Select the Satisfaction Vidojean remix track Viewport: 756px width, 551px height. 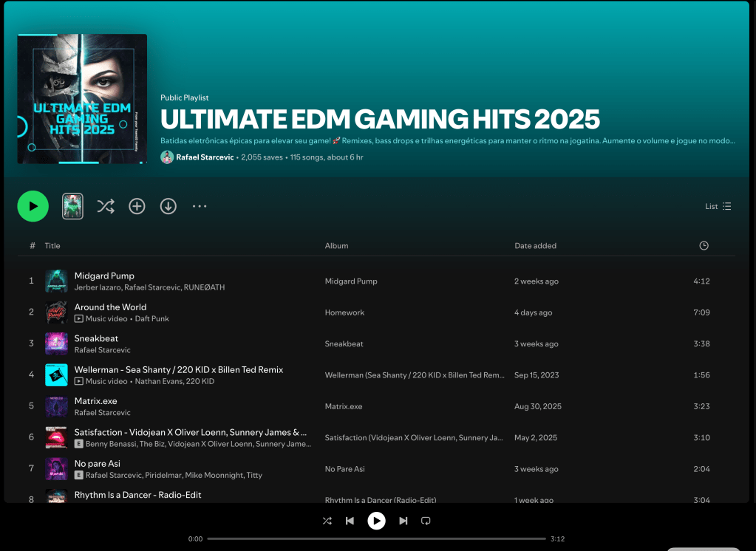click(191, 432)
